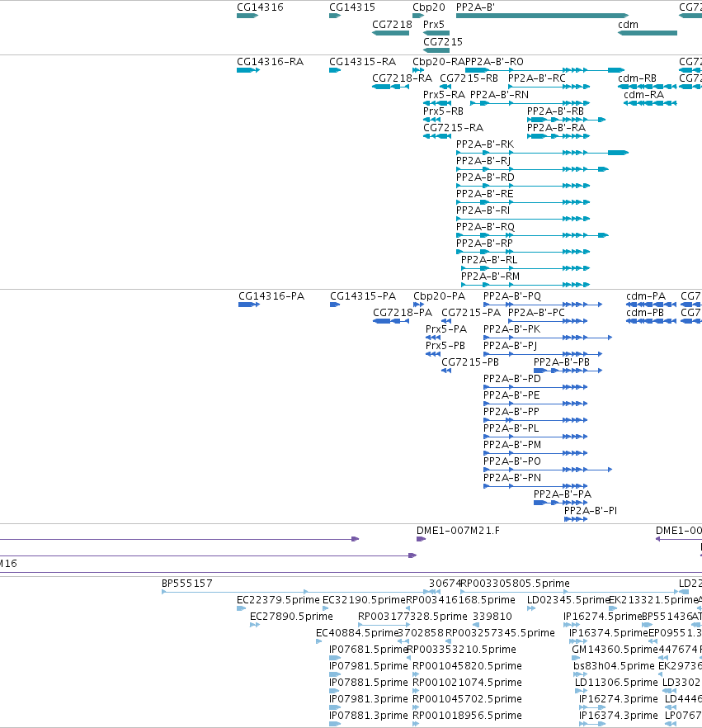This screenshot has height=728, width=702.
Task: Open the cdm-RA transcript label
Action: coord(643,95)
